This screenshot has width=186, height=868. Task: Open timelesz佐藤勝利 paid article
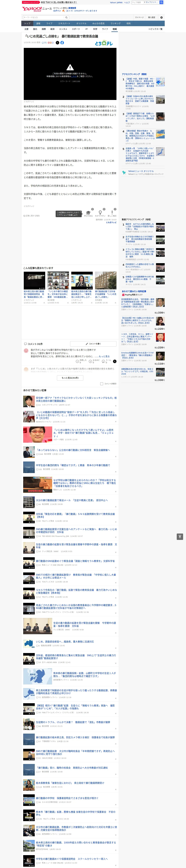137,355
